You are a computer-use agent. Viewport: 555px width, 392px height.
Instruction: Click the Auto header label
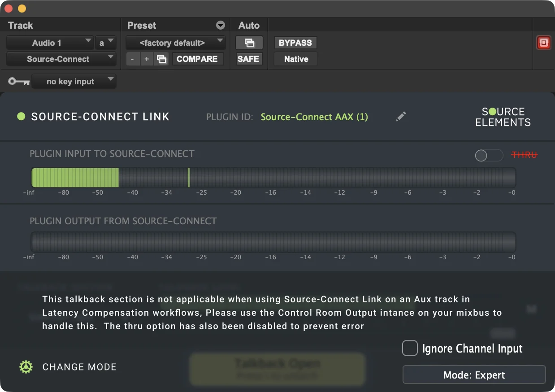[249, 26]
